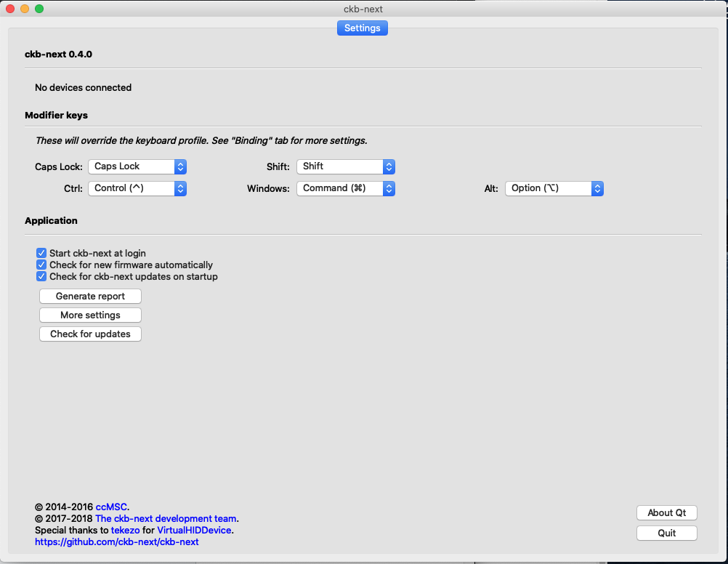This screenshot has height=564, width=728.
Task: Open the Ctrl modifier dropdown
Action: coord(137,188)
